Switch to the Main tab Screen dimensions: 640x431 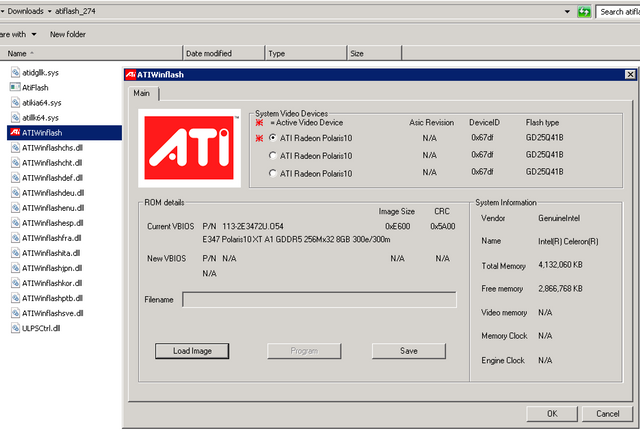click(146, 94)
